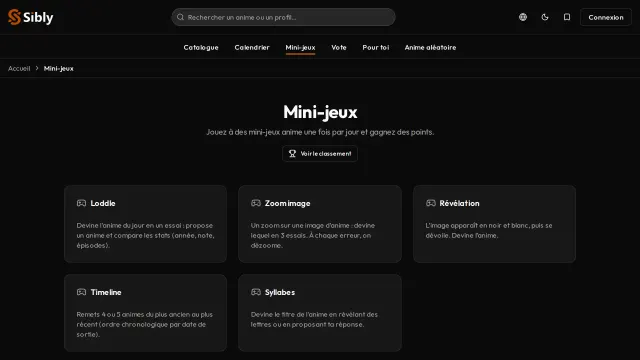Click the Mini-jeux main heading
This screenshot has height=360, width=640.
click(320, 112)
